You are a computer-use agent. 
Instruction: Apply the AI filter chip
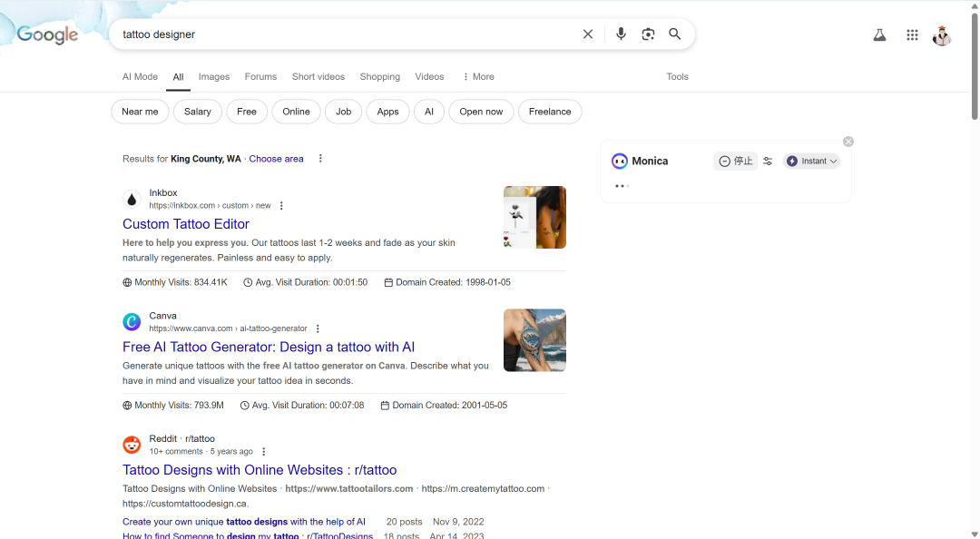click(428, 112)
